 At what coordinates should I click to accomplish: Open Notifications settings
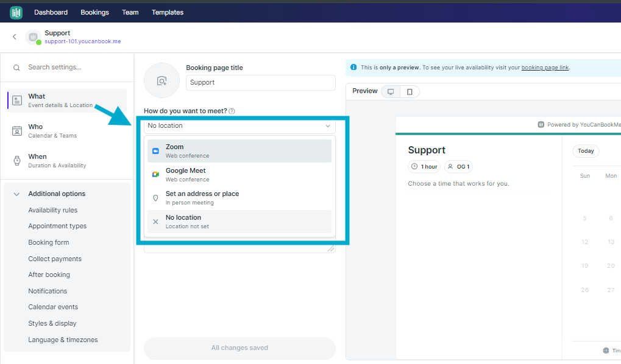click(48, 291)
